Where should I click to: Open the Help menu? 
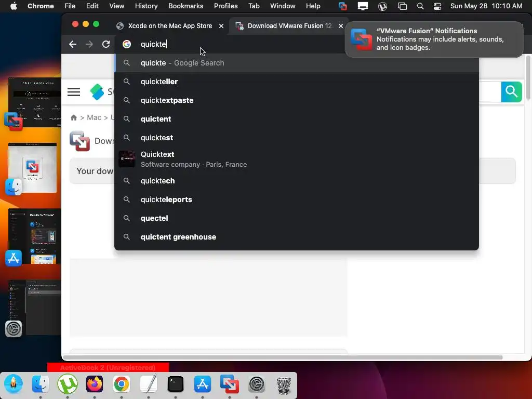pyautogui.click(x=313, y=6)
